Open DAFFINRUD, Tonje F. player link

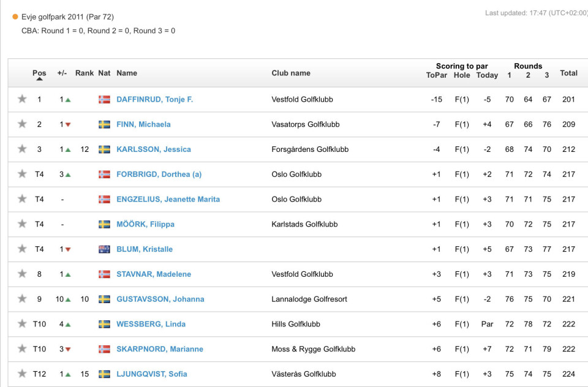154,99
